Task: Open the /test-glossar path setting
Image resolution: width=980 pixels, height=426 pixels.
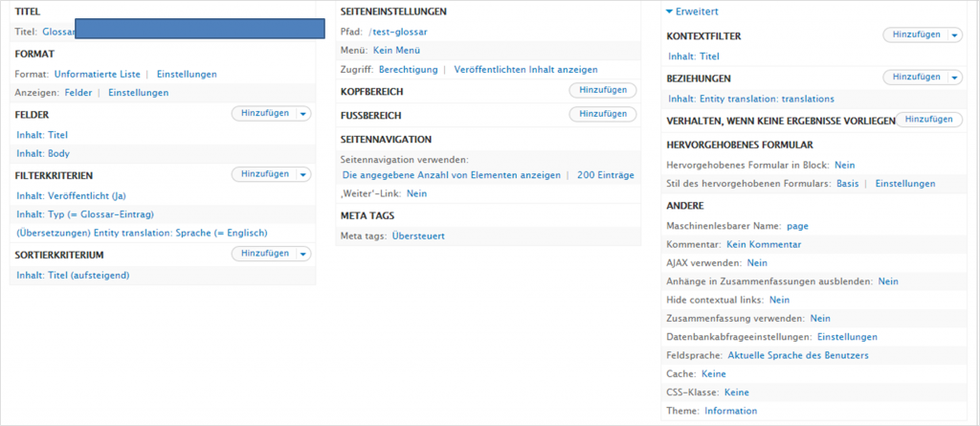Action: pos(397,32)
